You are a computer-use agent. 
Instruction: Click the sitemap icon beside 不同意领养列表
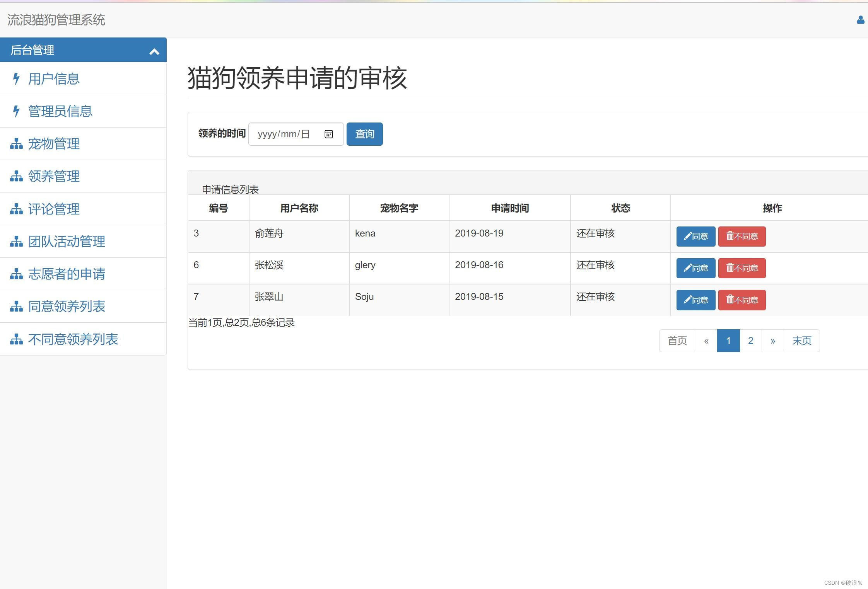point(16,339)
